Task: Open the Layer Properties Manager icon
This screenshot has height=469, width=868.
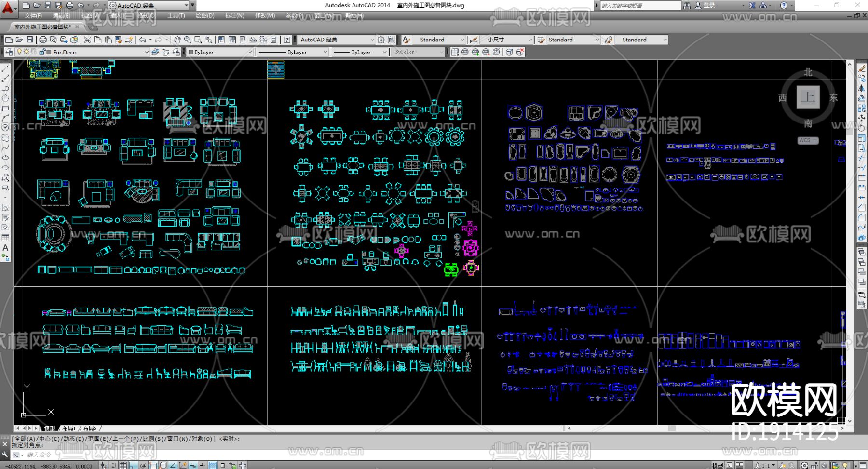Action: [9, 52]
